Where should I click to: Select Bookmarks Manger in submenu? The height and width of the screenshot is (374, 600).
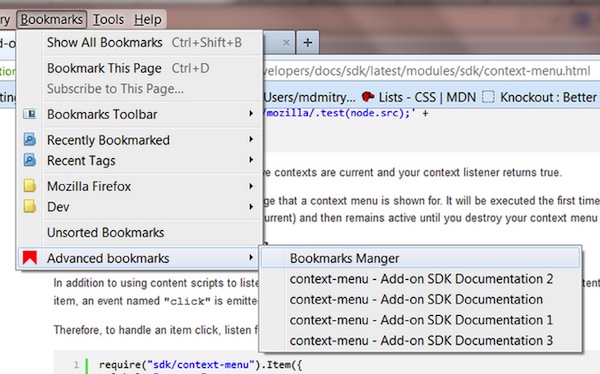pyautogui.click(x=420, y=258)
